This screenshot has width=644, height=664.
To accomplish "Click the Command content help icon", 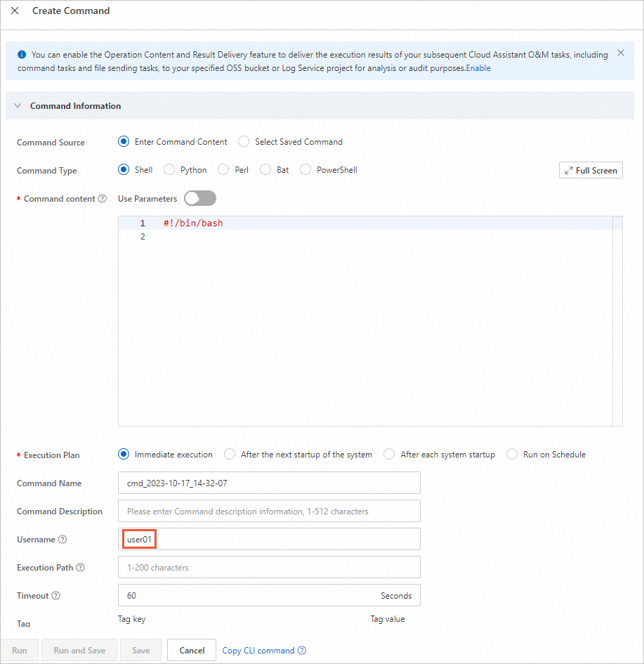I will point(103,199).
